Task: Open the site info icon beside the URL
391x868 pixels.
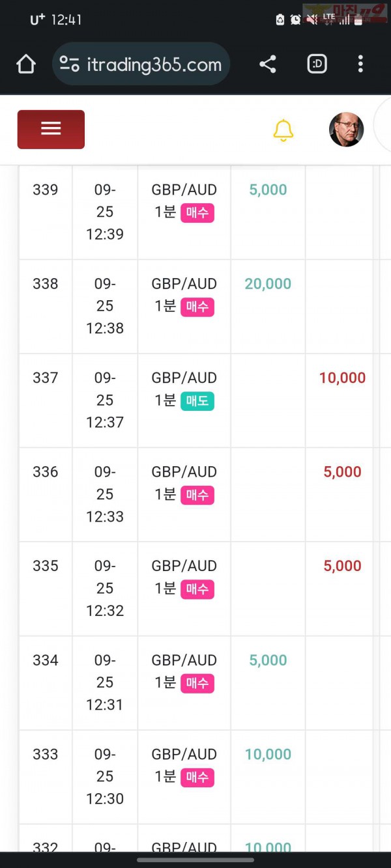Action: (69, 64)
